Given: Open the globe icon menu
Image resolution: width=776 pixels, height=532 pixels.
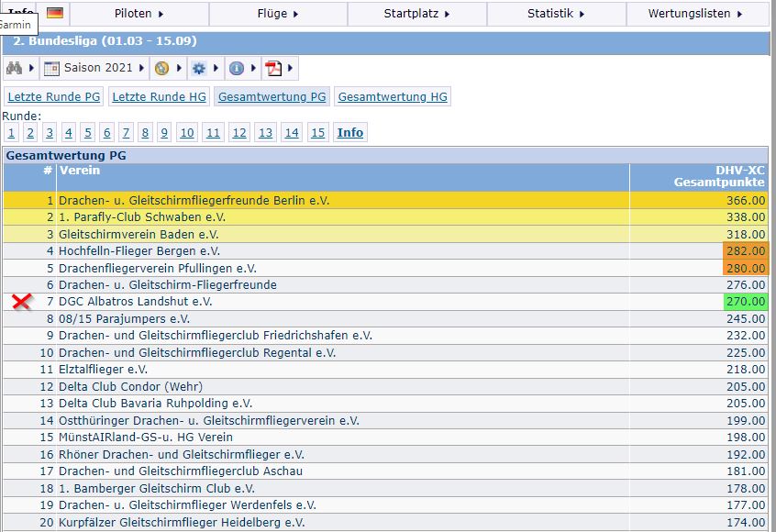Looking at the screenshot, I should click(168, 68).
